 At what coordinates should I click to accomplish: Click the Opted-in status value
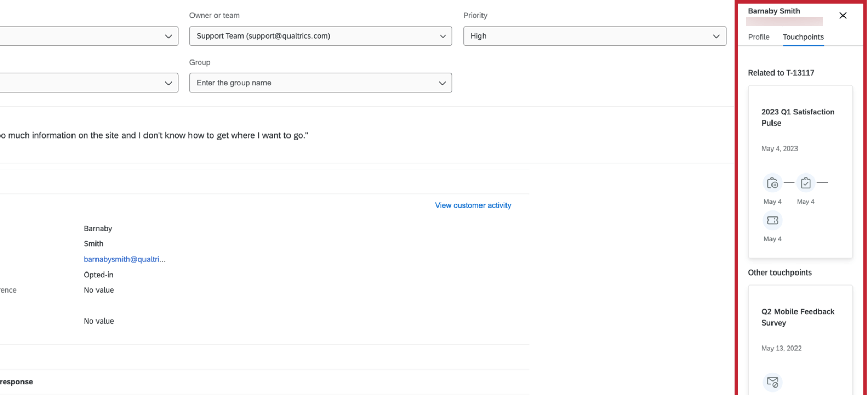pyautogui.click(x=99, y=275)
